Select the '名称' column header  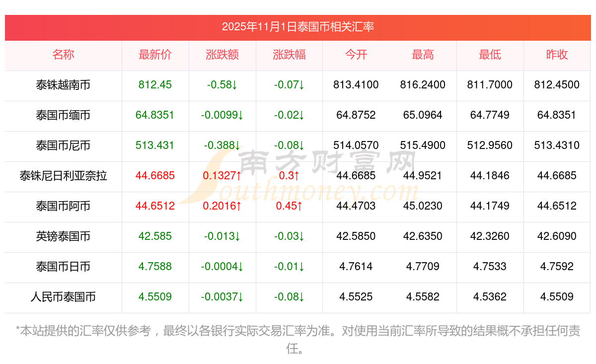63,55
